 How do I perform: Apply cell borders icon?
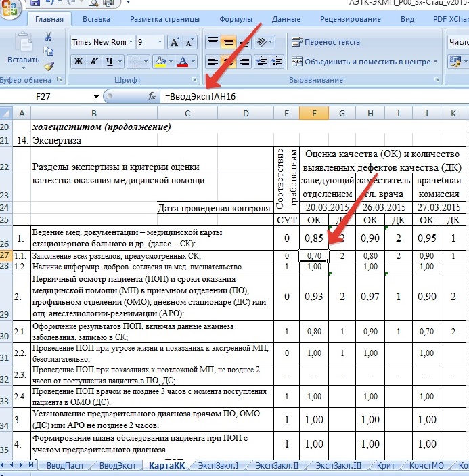point(135,62)
